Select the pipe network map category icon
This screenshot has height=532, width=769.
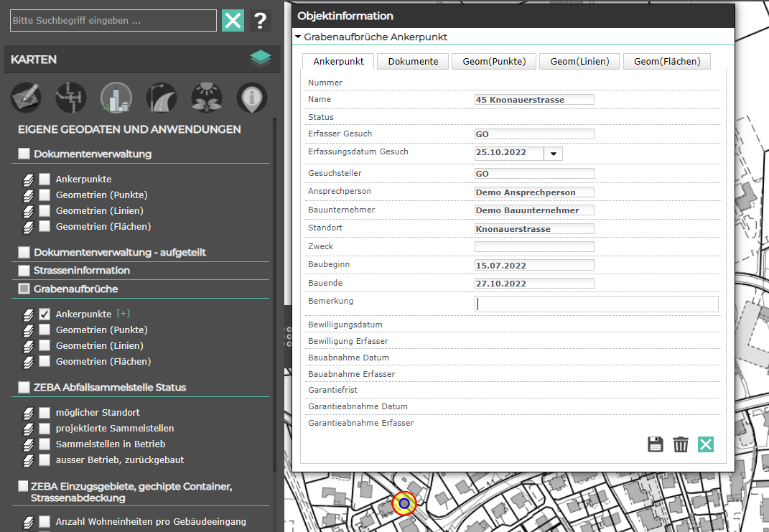pos(71,98)
